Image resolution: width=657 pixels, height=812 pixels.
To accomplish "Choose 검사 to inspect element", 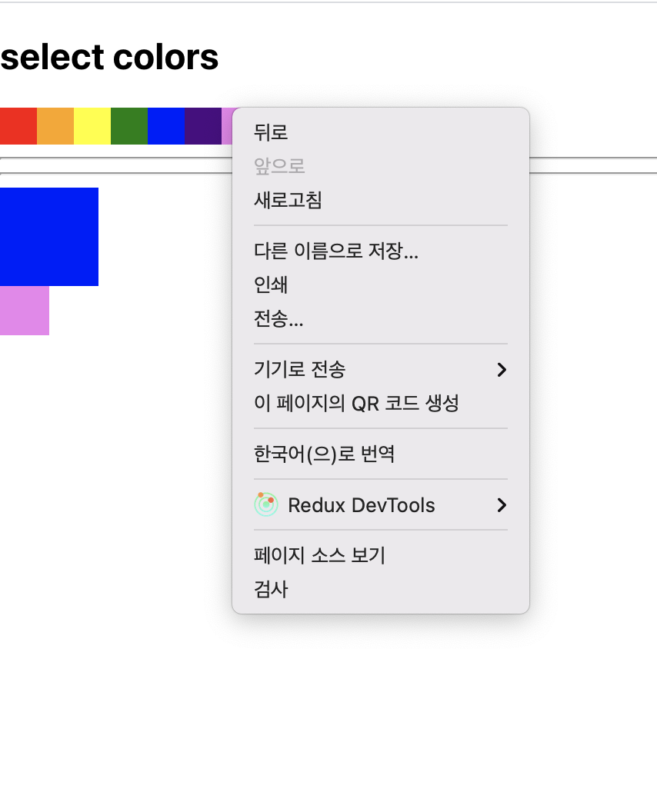I will (x=380, y=589).
